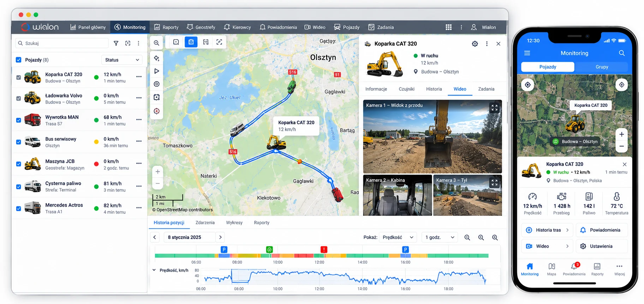Screen dimensions: 644x304
Task: Go to next day after 8 stycznia 2025
Action: click(x=220, y=237)
